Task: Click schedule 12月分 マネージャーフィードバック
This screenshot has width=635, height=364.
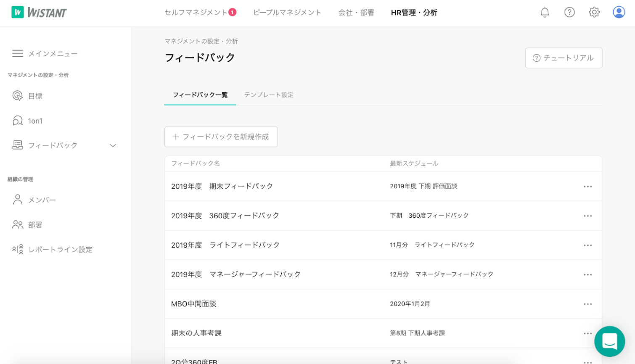Action: [x=442, y=274]
